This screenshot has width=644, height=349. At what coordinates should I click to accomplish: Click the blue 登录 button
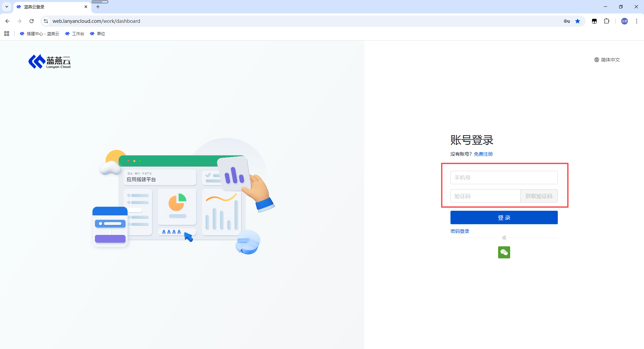click(x=504, y=217)
